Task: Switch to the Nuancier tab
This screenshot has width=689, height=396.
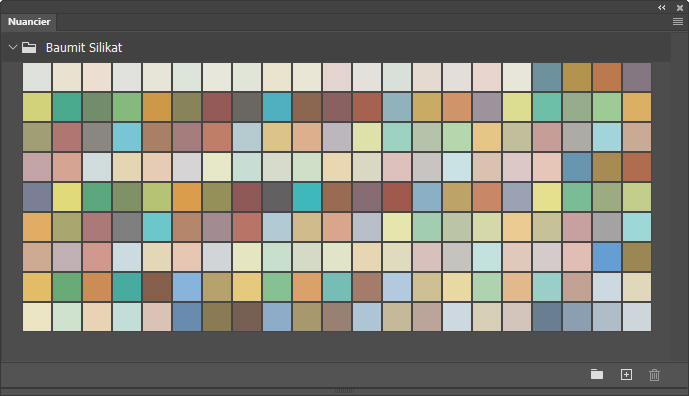Action: click(x=29, y=22)
